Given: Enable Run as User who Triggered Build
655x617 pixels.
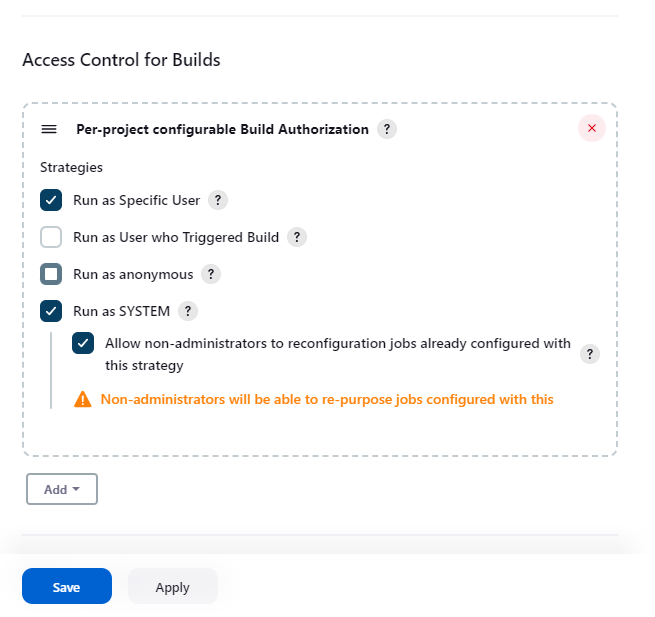Looking at the screenshot, I should (x=51, y=237).
